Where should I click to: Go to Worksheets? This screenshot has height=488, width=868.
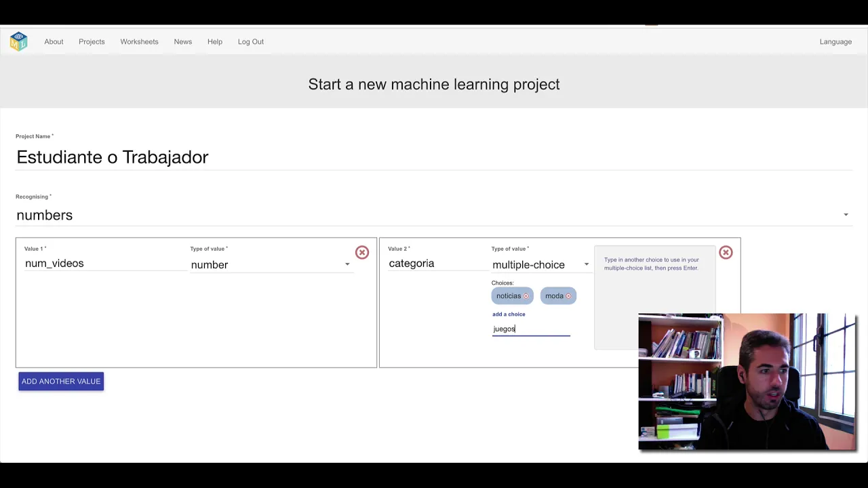(x=139, y=42)
